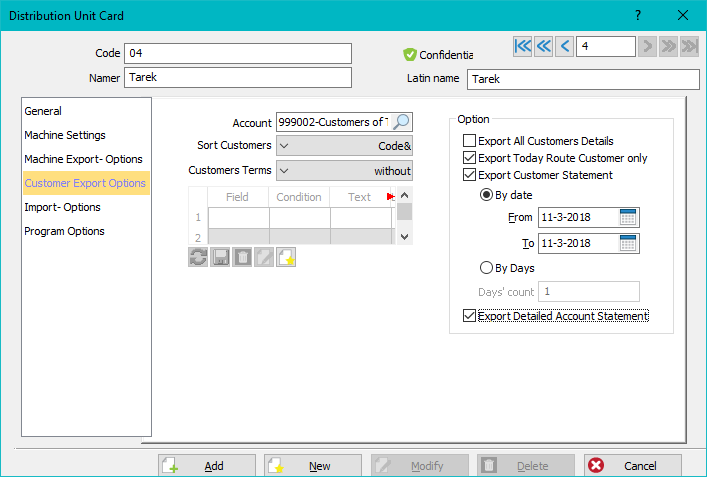
Task: Click the double-right fast forward arrows
Action: [668, 46]
